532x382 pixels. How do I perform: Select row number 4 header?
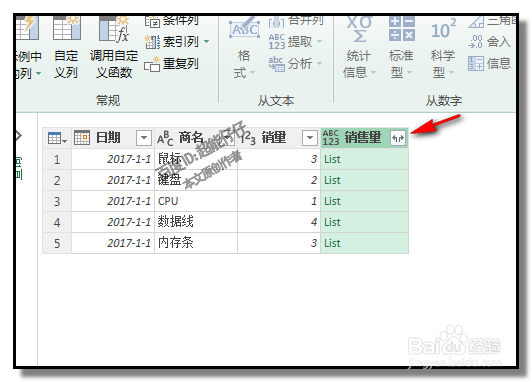[x=57, y=222]
